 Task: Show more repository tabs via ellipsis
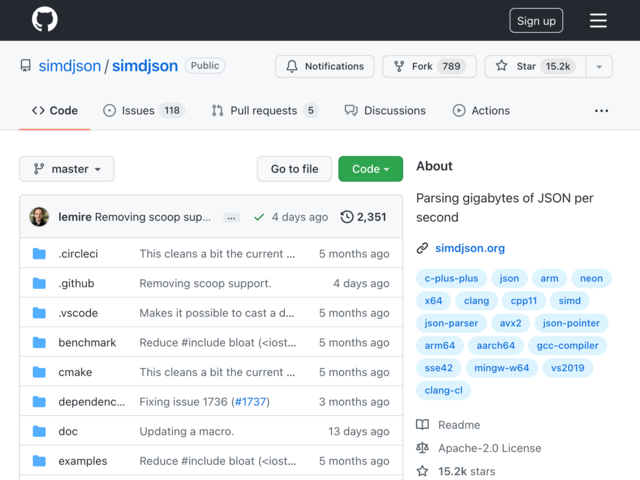(601, 111)
